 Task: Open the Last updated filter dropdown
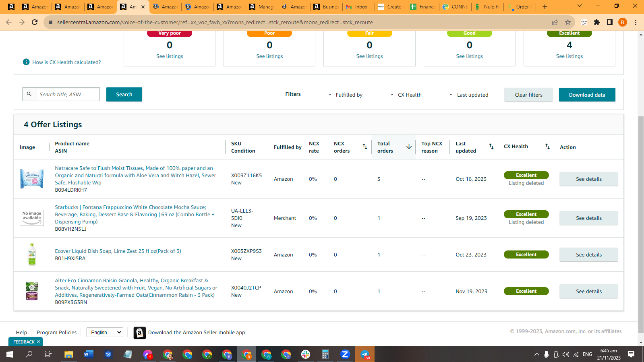coord(469,95)
